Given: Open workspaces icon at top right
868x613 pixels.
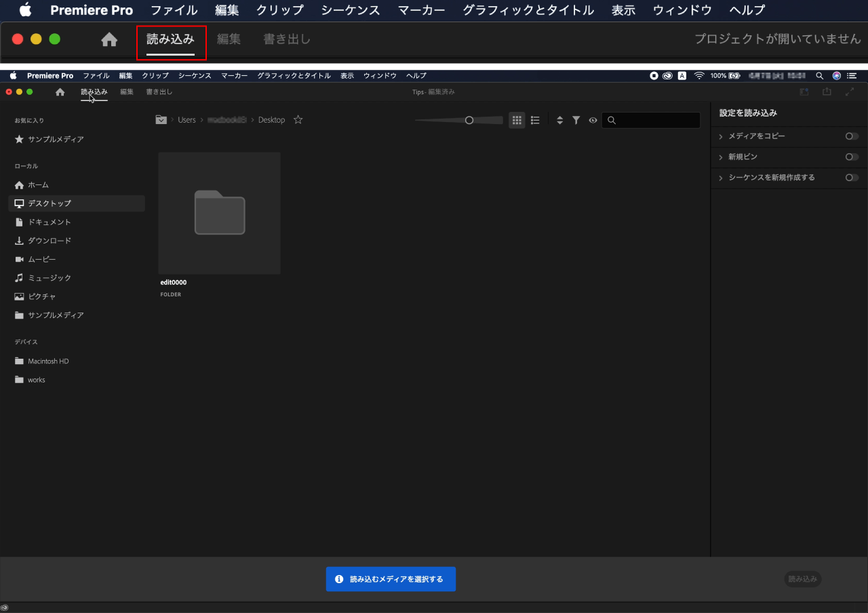Looking at the screenshot, I should [x=804, y=92].
